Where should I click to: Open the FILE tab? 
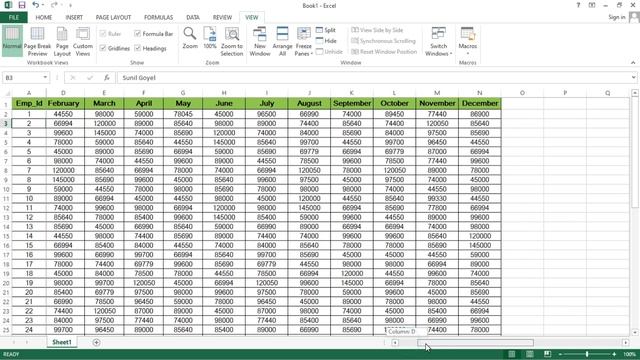point(14,18)
